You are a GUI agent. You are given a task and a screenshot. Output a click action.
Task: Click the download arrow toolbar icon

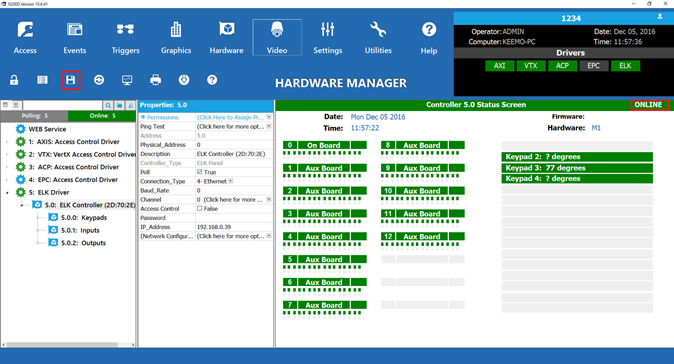point(184,80)
